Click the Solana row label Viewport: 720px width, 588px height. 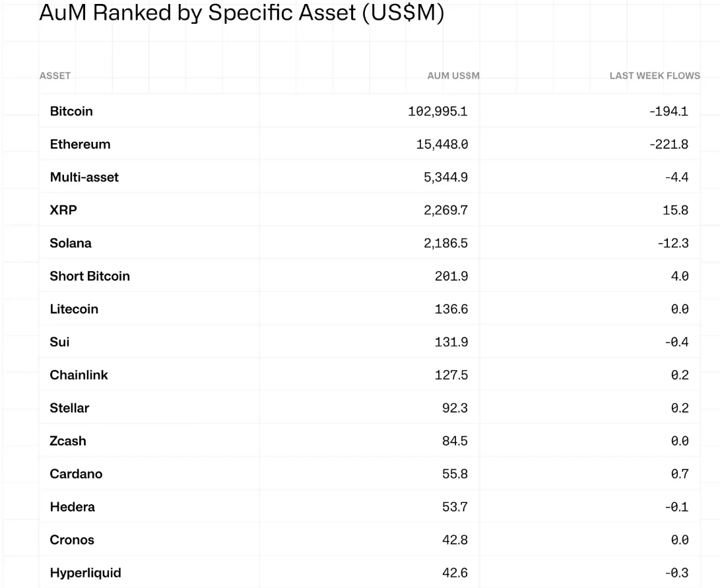coord(71,244)
